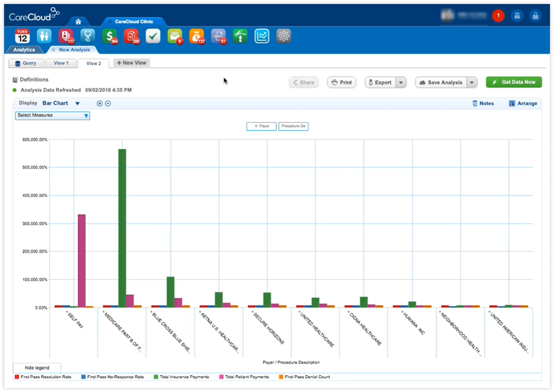Expand the Export dropdown arrow
The height and width of the screenshot is (392, 554).
(x=401, y=82)
